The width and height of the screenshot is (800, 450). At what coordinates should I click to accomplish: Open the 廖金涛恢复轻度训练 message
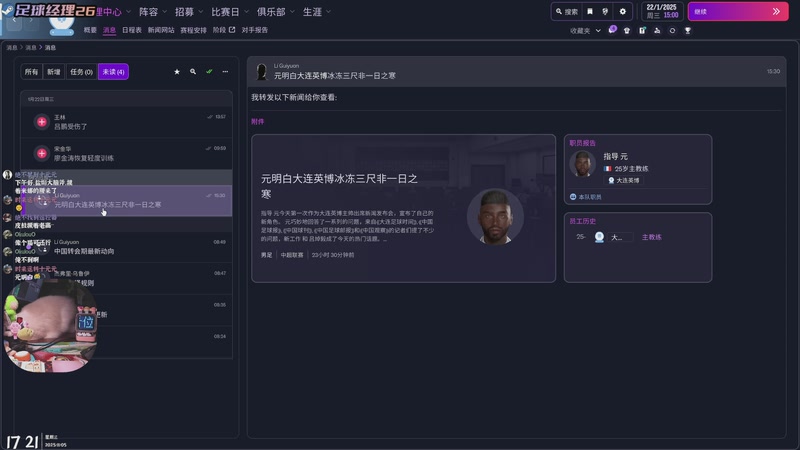click(127, 154)
